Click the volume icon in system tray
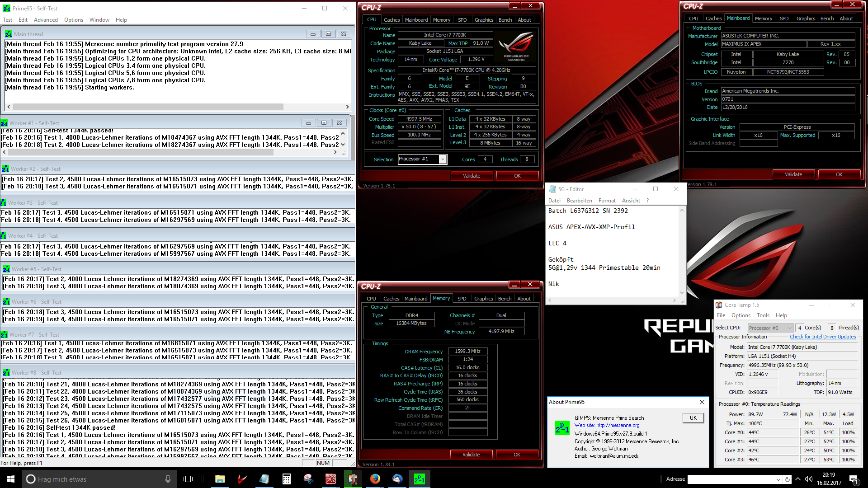Image resolution: width=868 pixels, height=488 pixels. click(x=809, y=479)
